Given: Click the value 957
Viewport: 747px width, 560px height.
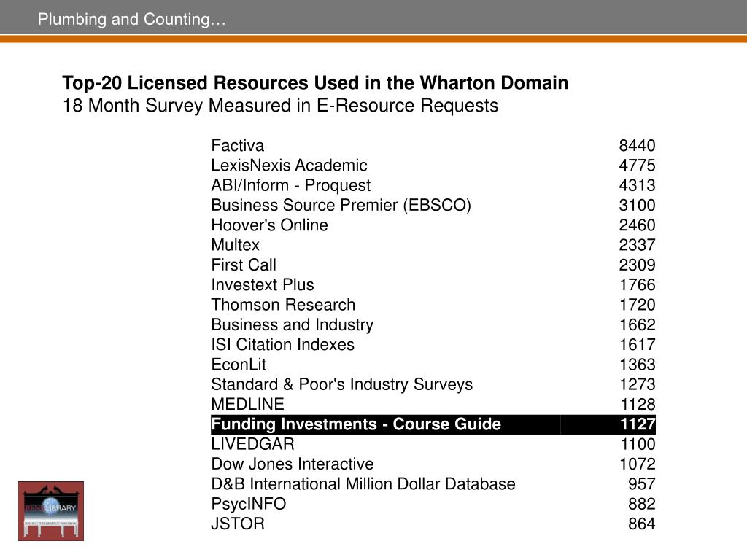Looking at the screenshot, I should 642,484.
